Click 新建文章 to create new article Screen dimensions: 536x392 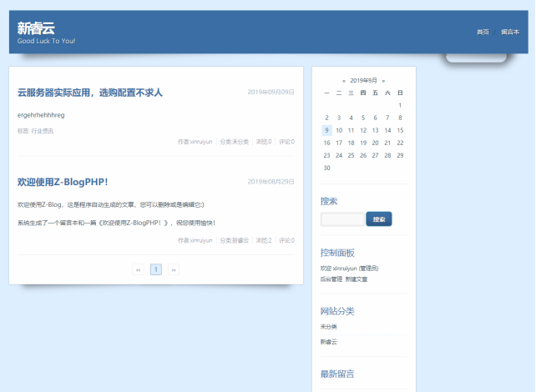pos(356,279)
